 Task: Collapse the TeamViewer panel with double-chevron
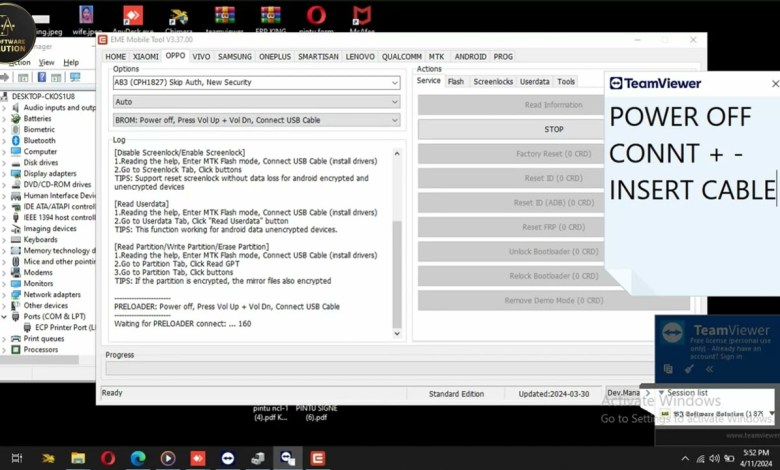pyautogui.click(x=709, y=369)
